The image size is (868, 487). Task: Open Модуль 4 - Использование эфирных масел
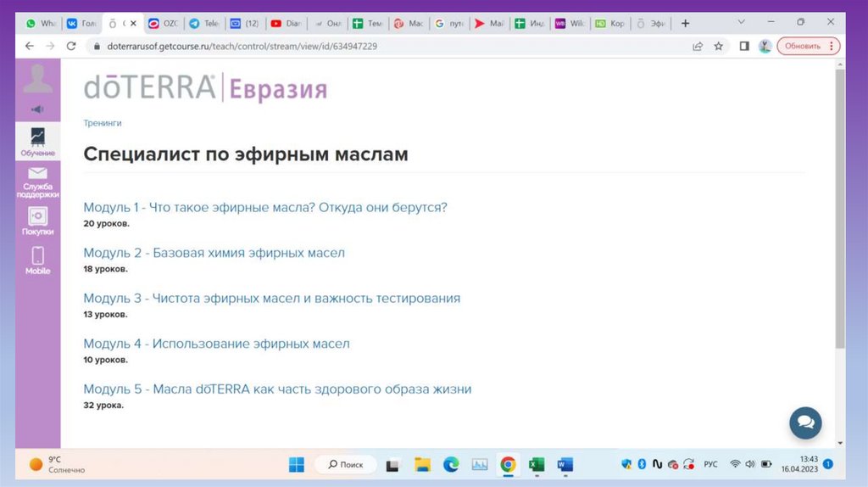[216, 344]
